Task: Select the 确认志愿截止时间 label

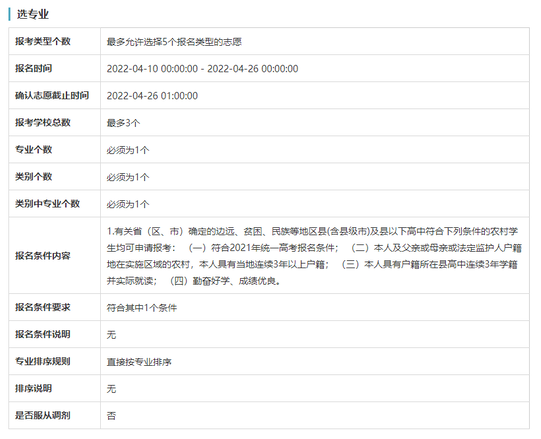Action: pos(52,95)
